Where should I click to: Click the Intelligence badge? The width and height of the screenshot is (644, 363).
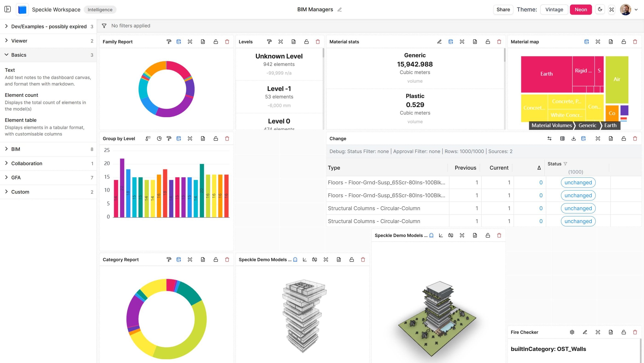click(x=100, y=9)
